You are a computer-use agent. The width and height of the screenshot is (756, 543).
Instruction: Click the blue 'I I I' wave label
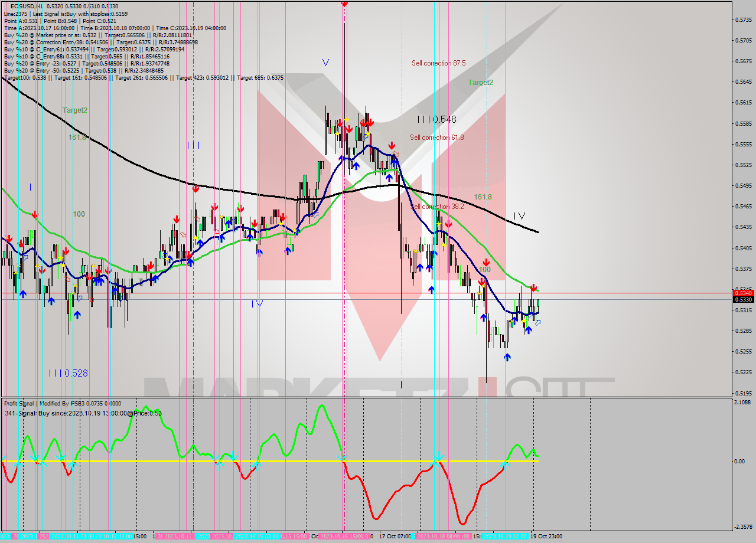[193, 145]
